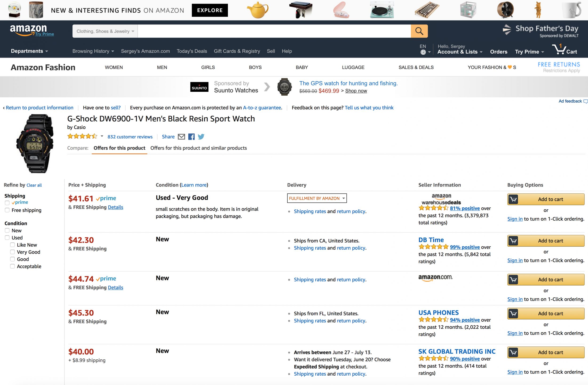Click cart icon on $42.30 Add to cart
The height and width of the screenshot is (385, 588).
[x=513, y=241]
